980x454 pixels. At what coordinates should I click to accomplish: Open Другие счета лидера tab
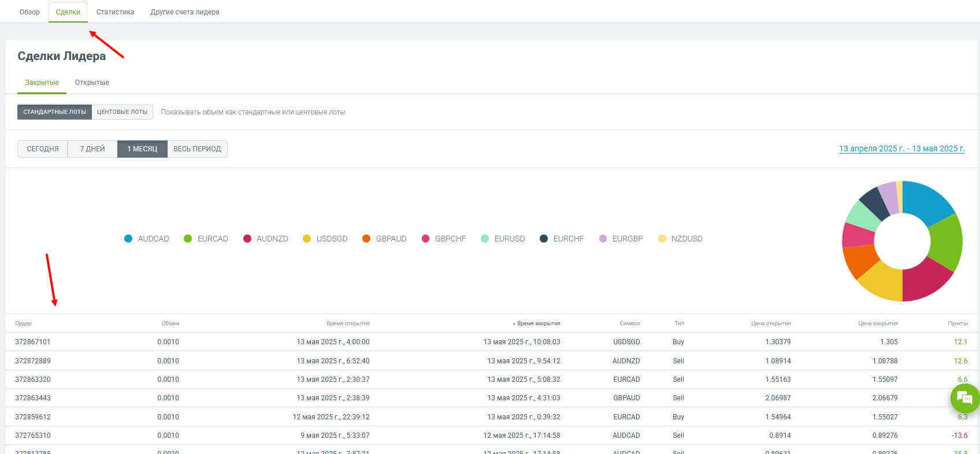(184, 12)
